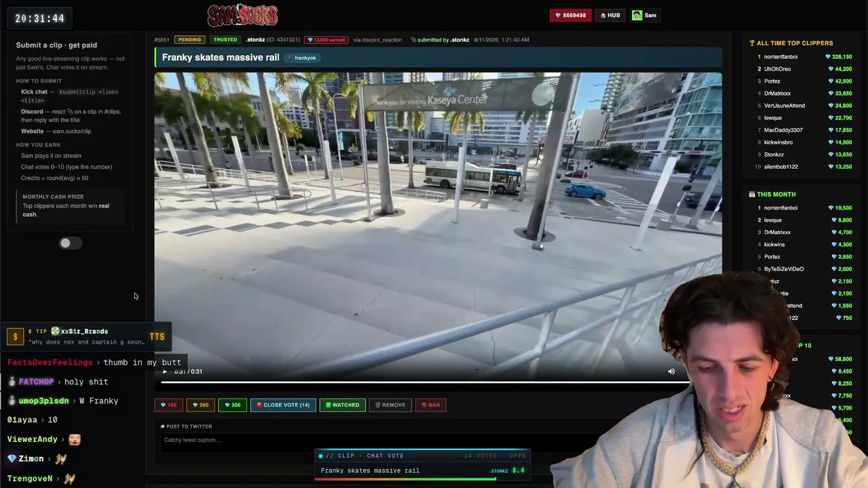The height and width of the screenshot is (488, 868).
Task: Open the Sam profile button
Action: click(644, 16)
